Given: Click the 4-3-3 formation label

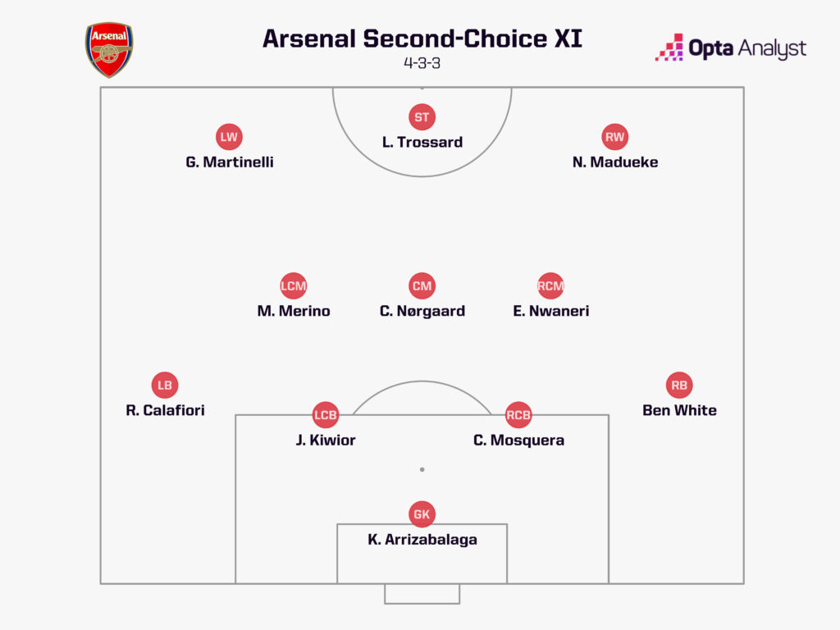Looking at the screenshot, I should [x=422, y=63].
